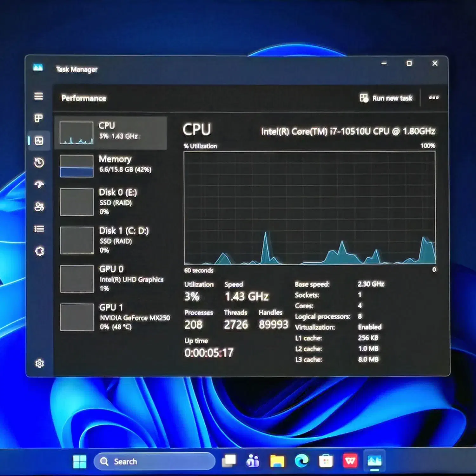Click the taskbar Search box
This screenshot has height=476, width=476.
(x=155, y=461)
